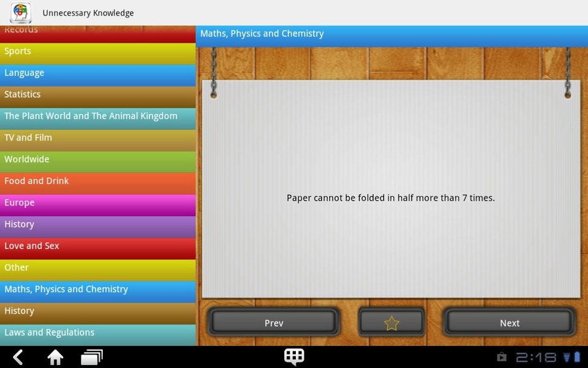Show the next fact with Next
The width and height of the screenshot is (588, 368).
coord(509,322)
